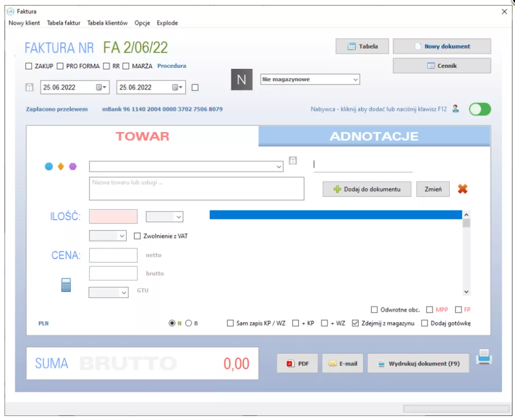Viewport: 515px width, 420px height.
Task: Enable the PRO FORMA checkbox
Action: pyautogui.click(x=60, y=66)
